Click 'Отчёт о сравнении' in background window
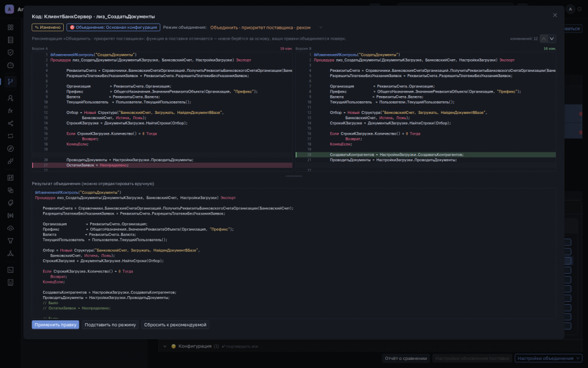 tap(406, 358)
